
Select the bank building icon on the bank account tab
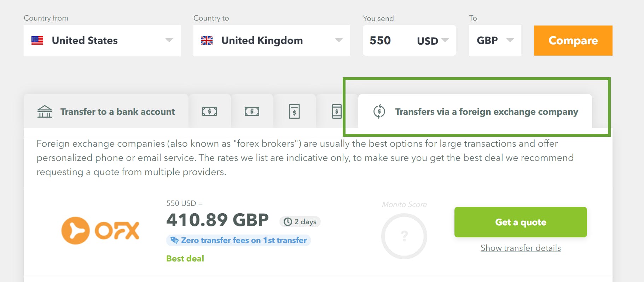tap(44, 111)
